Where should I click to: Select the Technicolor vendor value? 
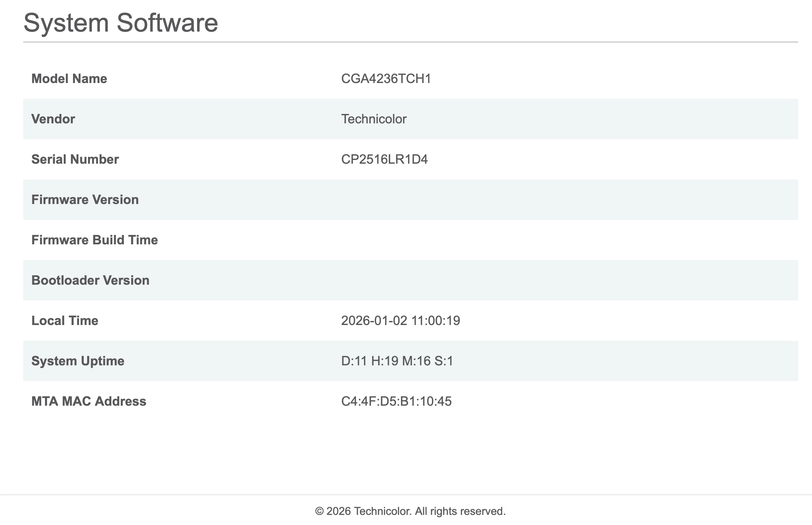click(374, 119)
